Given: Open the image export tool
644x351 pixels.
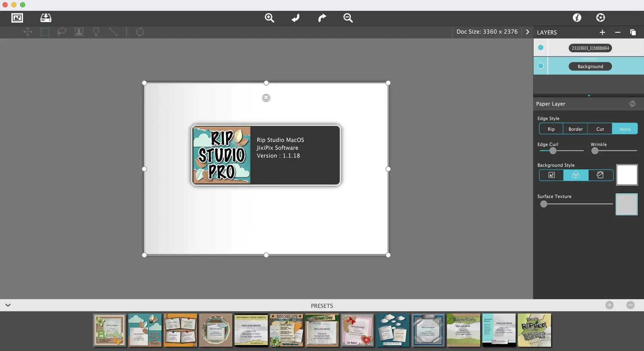Looking at the screenshot, I should (x=45, y=18).
